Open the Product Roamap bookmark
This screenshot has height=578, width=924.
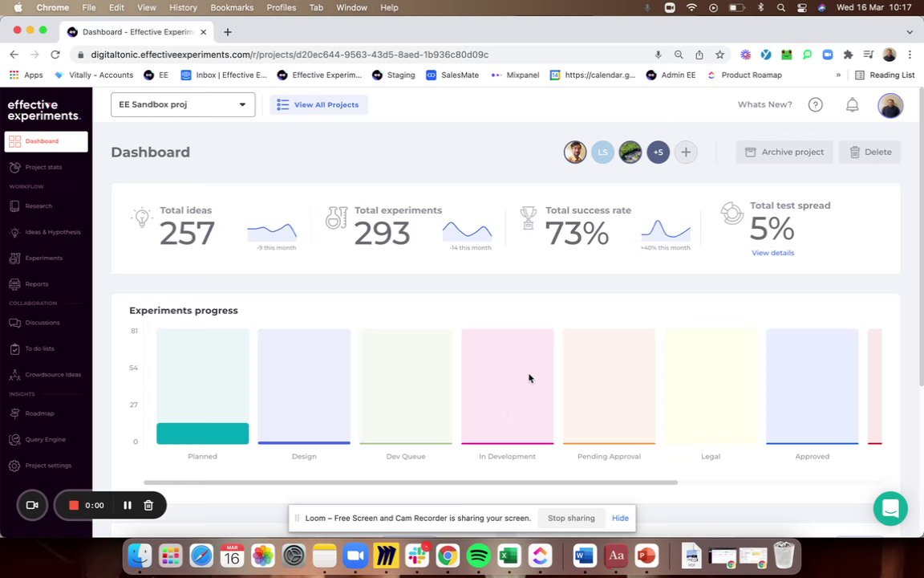click(744, 75)
